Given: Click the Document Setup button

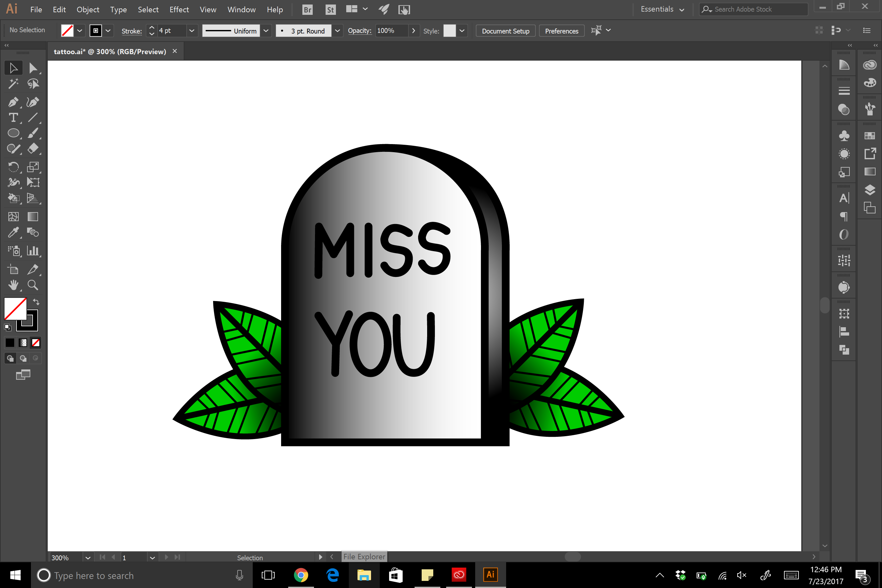Looking at the screenshot, I should click(x=505, y=31).
